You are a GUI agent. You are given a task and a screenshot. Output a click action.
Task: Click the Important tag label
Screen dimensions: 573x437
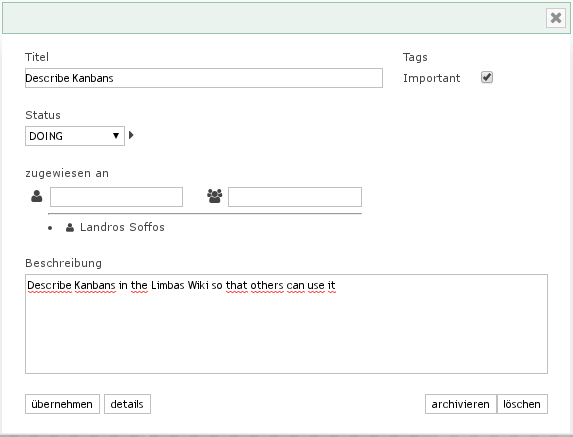pos(432,78)
